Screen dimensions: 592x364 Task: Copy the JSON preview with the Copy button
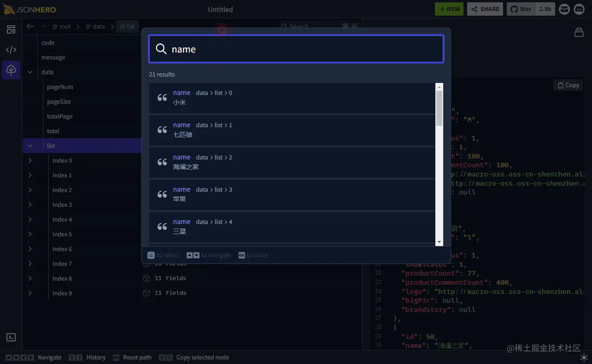click(x=568, y=85)
